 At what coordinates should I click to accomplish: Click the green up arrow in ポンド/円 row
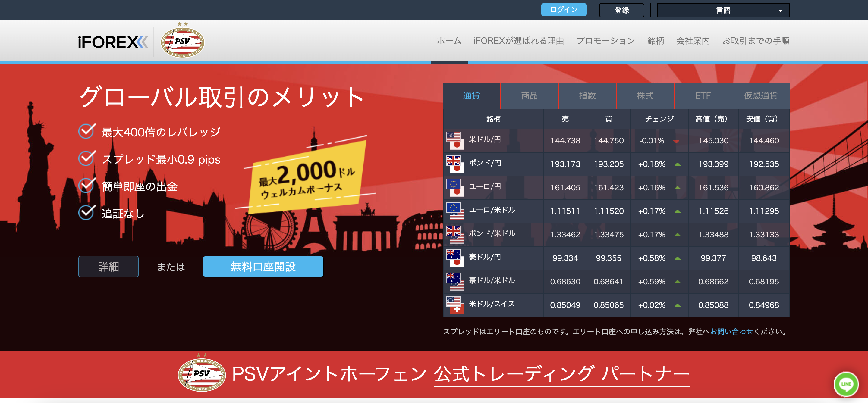click(677, 164)
